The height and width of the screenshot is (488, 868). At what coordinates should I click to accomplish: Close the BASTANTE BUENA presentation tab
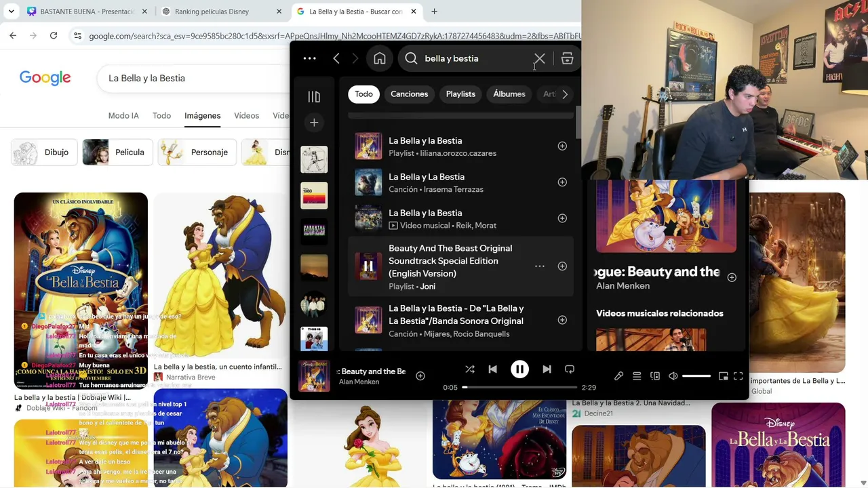(144, 12)
